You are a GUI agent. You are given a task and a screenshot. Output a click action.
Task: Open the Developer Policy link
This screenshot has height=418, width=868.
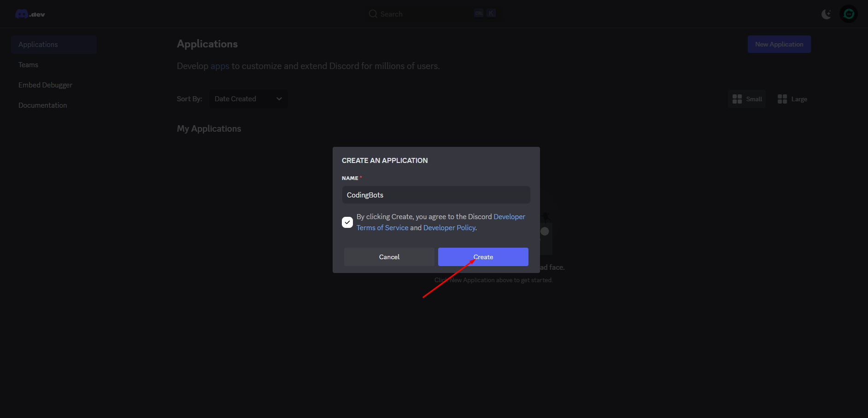tap(449, 228)
